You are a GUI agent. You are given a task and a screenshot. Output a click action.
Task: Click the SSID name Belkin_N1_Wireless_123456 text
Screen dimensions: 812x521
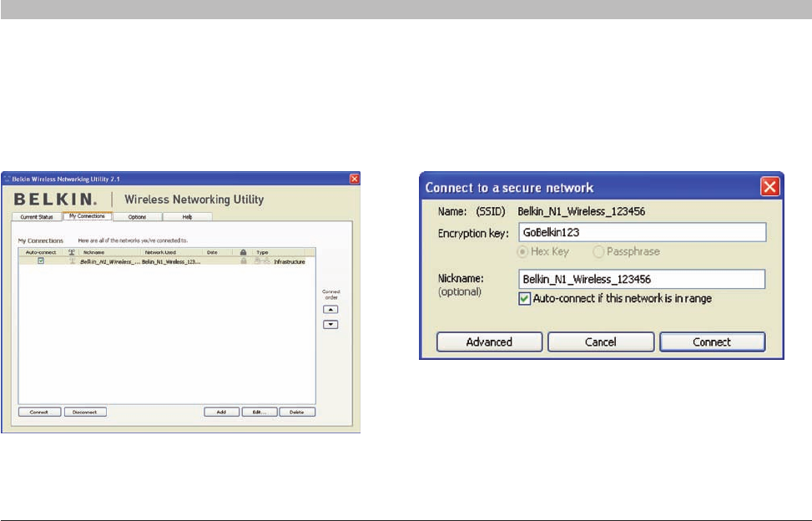[x=581, y=211]
